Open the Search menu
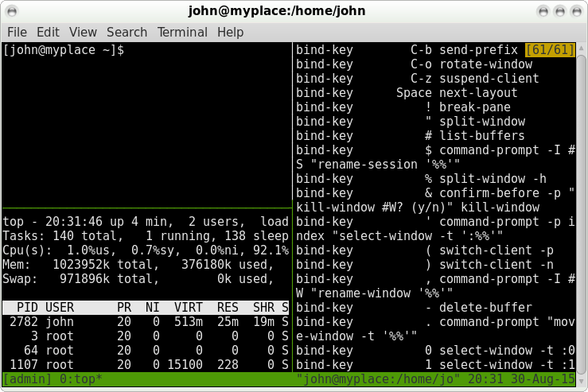This screenshot has height=392, width=588. (127, 33)
